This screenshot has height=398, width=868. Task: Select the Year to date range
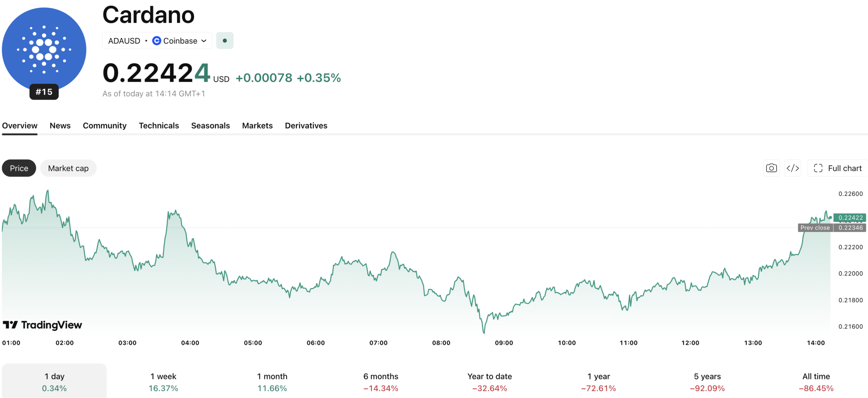(490, 382)
